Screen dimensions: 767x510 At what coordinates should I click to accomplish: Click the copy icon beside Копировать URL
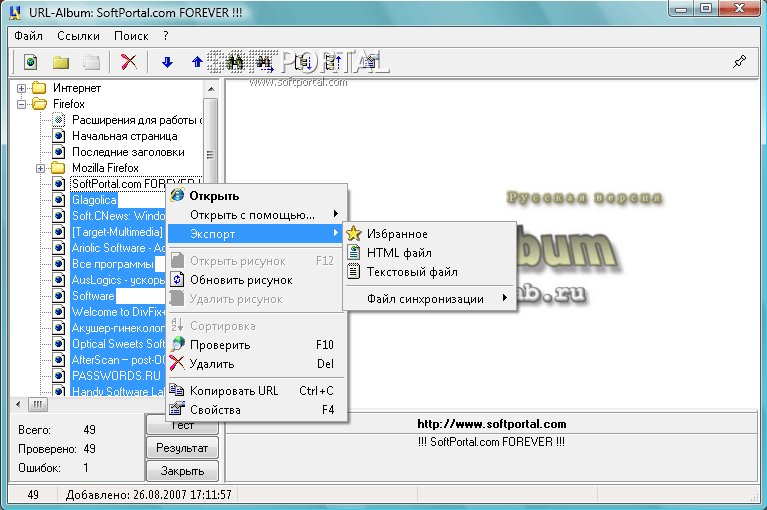pyautogui.click(x=177, y=390)
